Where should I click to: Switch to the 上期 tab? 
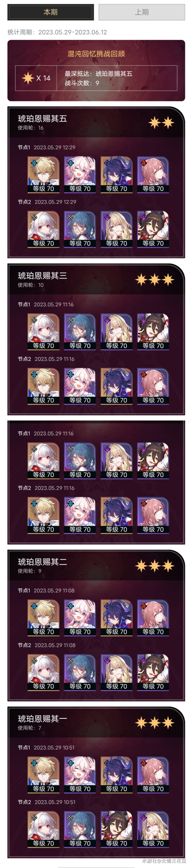(x=141, y=12)
